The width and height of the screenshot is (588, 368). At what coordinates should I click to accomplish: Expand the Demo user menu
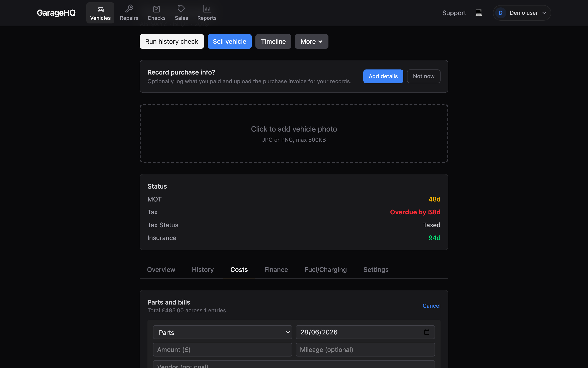pyautogui.click(x=522, y=13)
